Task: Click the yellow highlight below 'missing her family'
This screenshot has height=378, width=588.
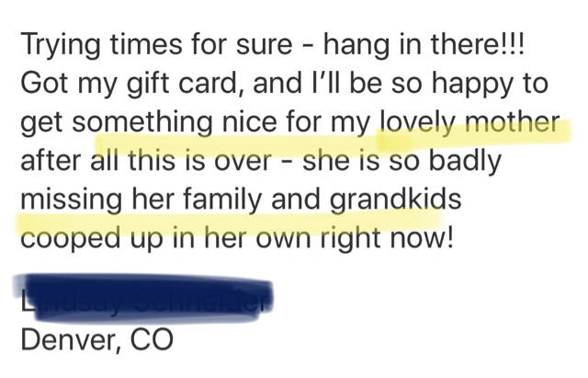Action: click(229, 223)
